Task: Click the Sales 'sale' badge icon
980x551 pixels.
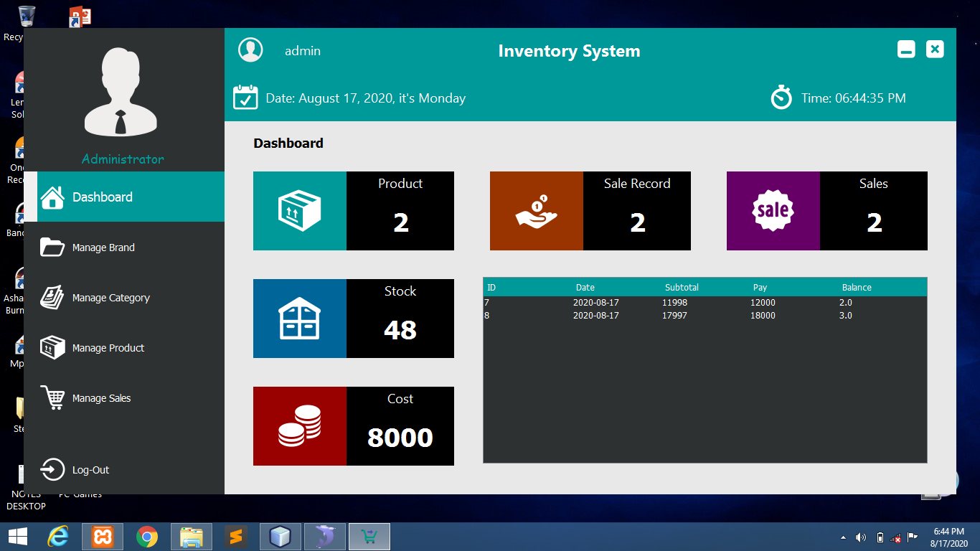Action: point(773,210)
